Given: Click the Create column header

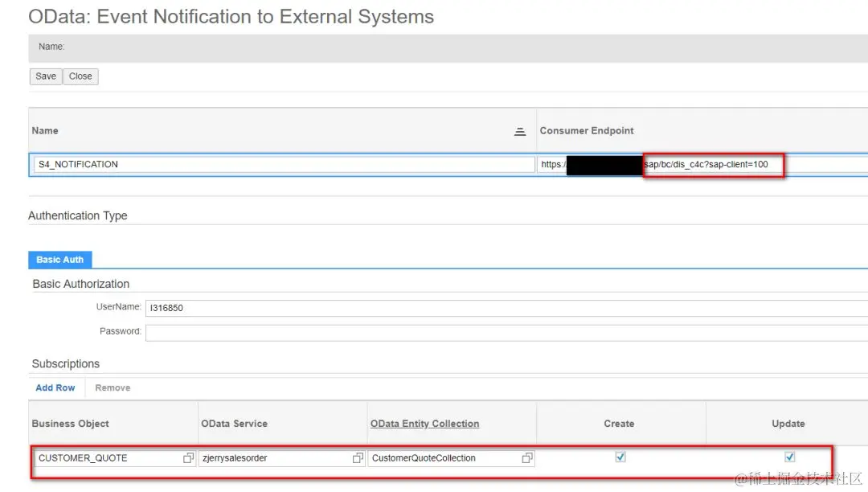Looking at the screenshot, I should (619, 424).
